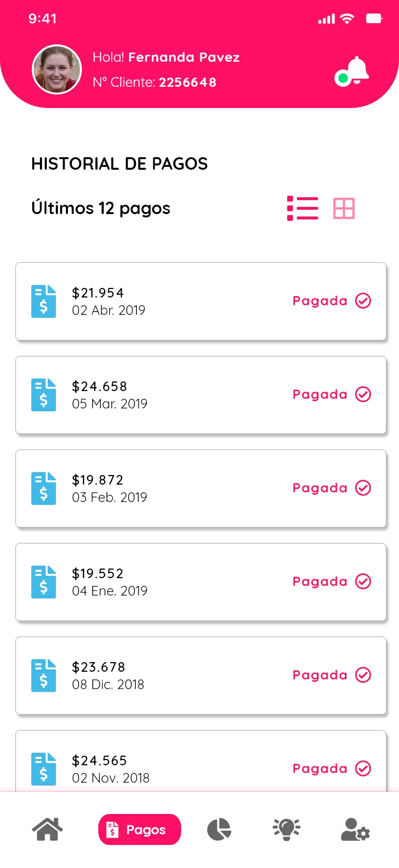Click Pagada checkmark on $21.954 payment
This screenshot has height=868, width=399.
point(363,301)
